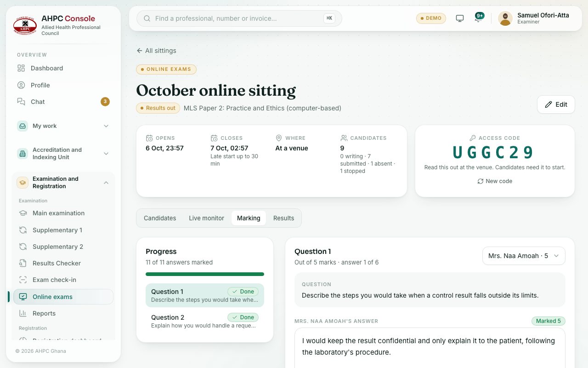Open Results Checker page
The image size is (588, 368).
[63, 263]
